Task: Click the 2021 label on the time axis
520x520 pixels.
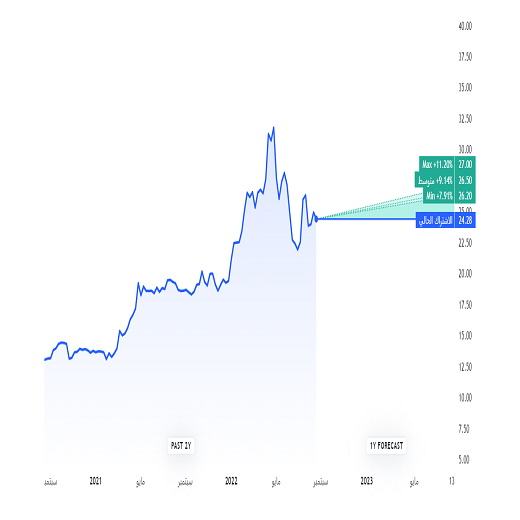Action: pos(95,481)
